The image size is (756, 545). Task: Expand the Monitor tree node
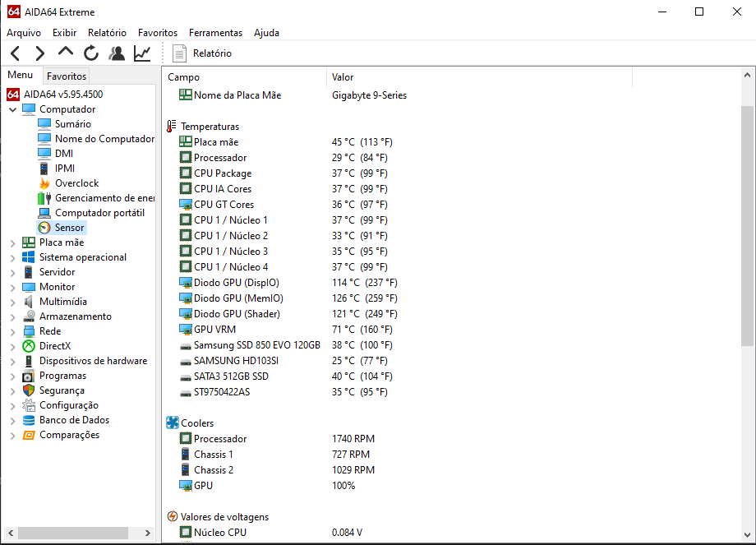[x=13, y=288]
